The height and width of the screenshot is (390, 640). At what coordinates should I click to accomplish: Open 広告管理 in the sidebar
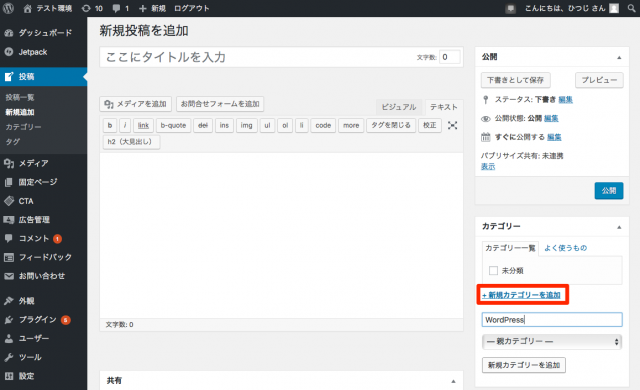coord(43,219)
